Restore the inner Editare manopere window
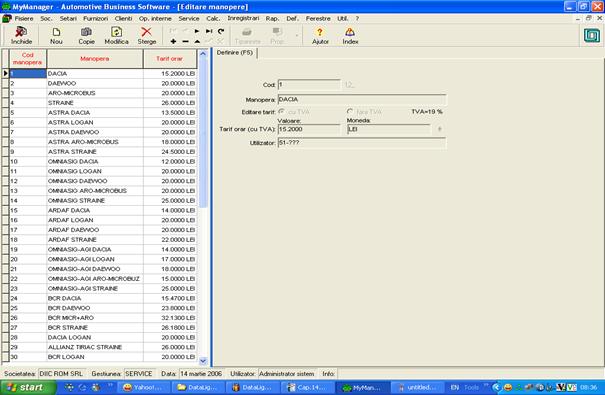Screen dimensions: 605x395 tap(588, 18)
